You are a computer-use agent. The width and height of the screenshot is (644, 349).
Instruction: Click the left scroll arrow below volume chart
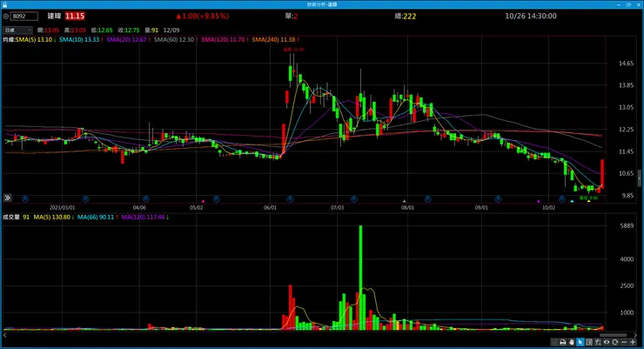click(x=5, y=335)
